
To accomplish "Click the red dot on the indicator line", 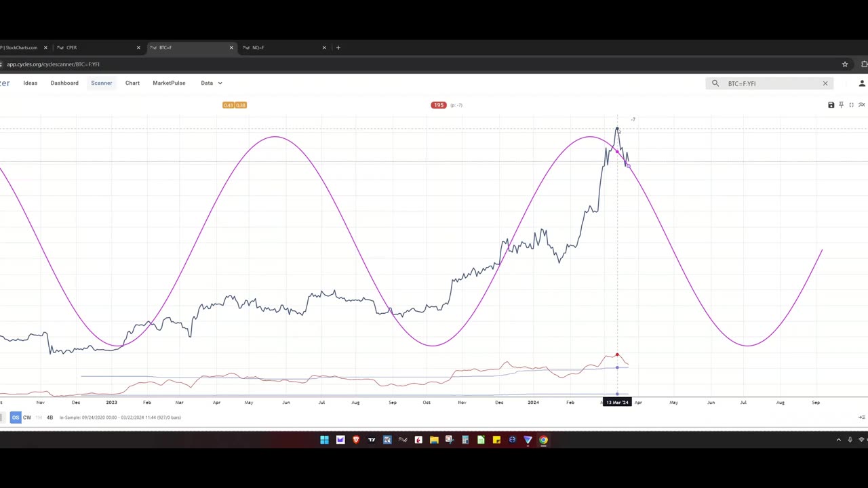I will (617, 354).
